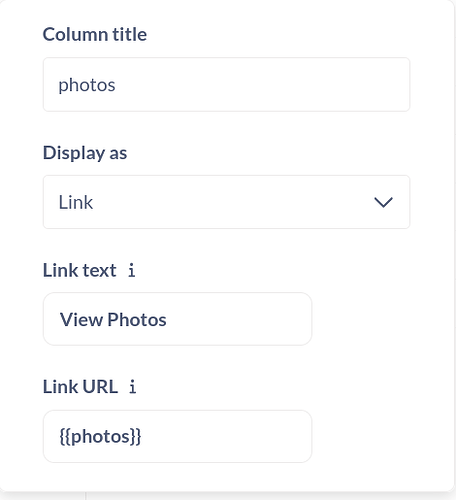Click the info icon beside Link URL
456x500 pixels.
pyautogui.click(x=133, y=387)
